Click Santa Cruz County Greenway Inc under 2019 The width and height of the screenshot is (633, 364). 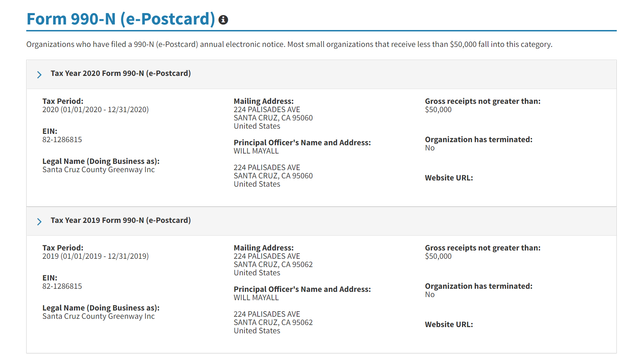click(98, 316)
